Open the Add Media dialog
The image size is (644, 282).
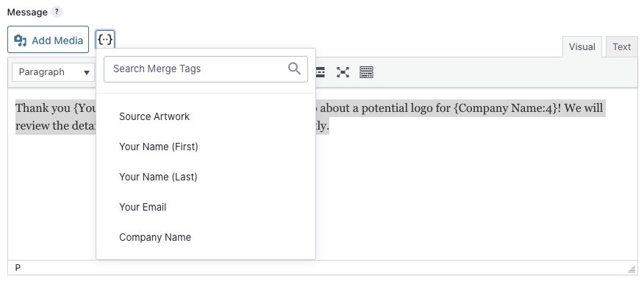click(x=48, y=40)
